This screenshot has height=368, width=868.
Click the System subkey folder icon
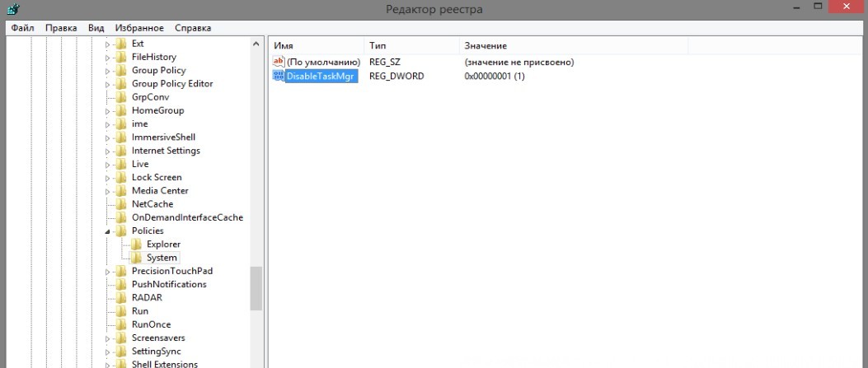click(x=136, y=258)
